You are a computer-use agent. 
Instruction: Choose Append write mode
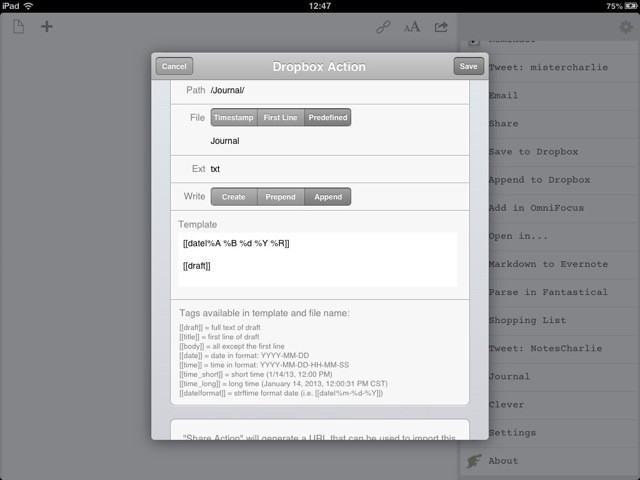[327, 197]
